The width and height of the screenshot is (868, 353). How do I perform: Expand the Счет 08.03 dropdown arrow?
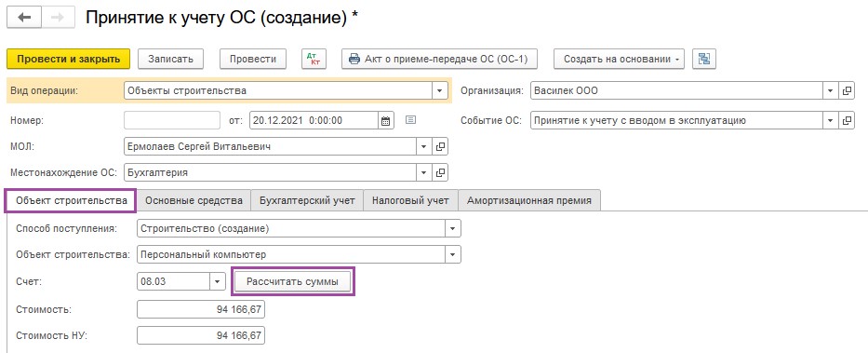[x=218, y=281]
